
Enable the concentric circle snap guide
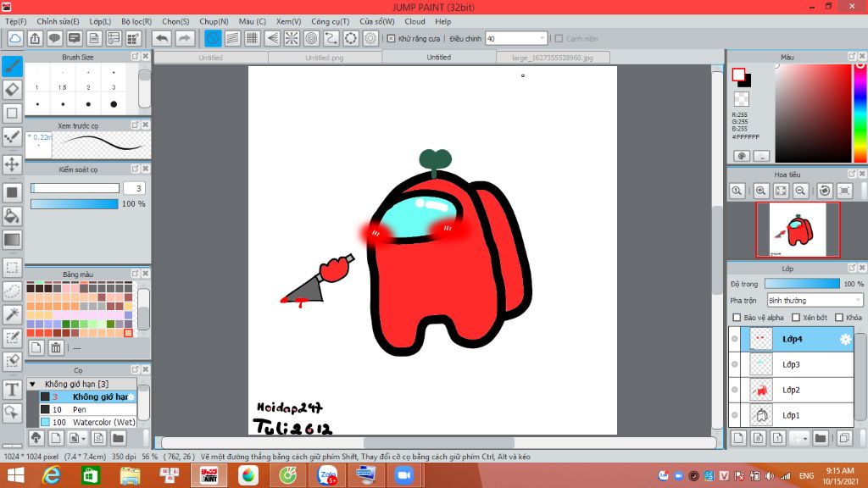[312, 38]
